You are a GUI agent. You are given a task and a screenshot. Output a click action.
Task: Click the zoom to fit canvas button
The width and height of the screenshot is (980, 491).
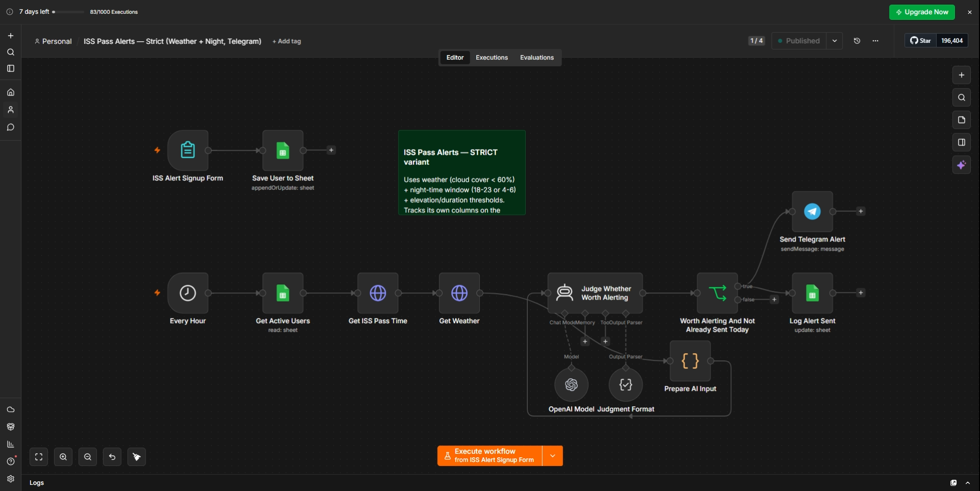point(39,457)
